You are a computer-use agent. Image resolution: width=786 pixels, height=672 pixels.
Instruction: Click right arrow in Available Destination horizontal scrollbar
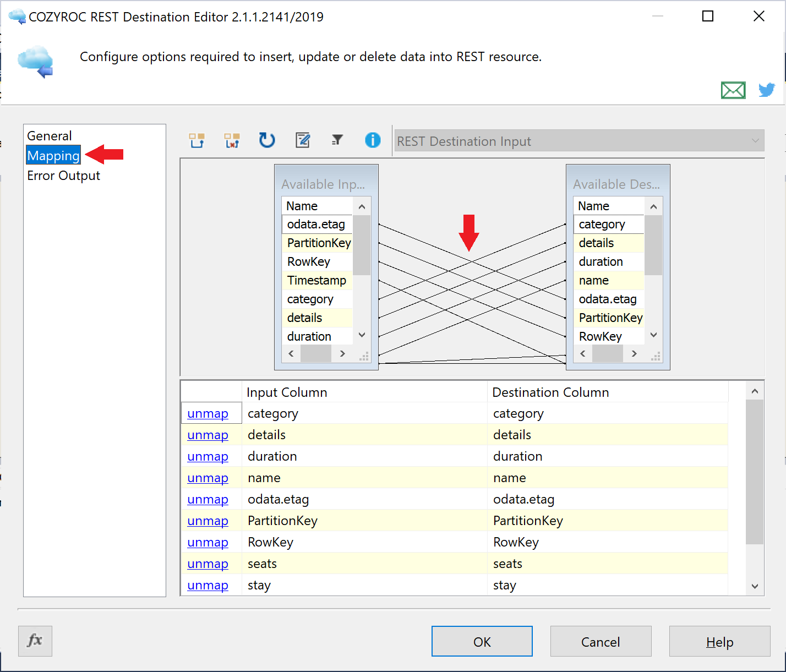634,353
